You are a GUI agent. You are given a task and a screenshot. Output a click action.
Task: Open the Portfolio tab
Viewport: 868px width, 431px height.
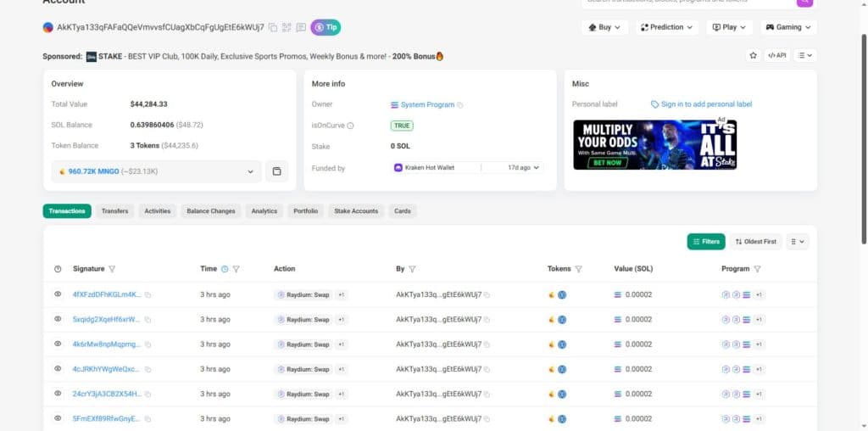pos(305,211)
